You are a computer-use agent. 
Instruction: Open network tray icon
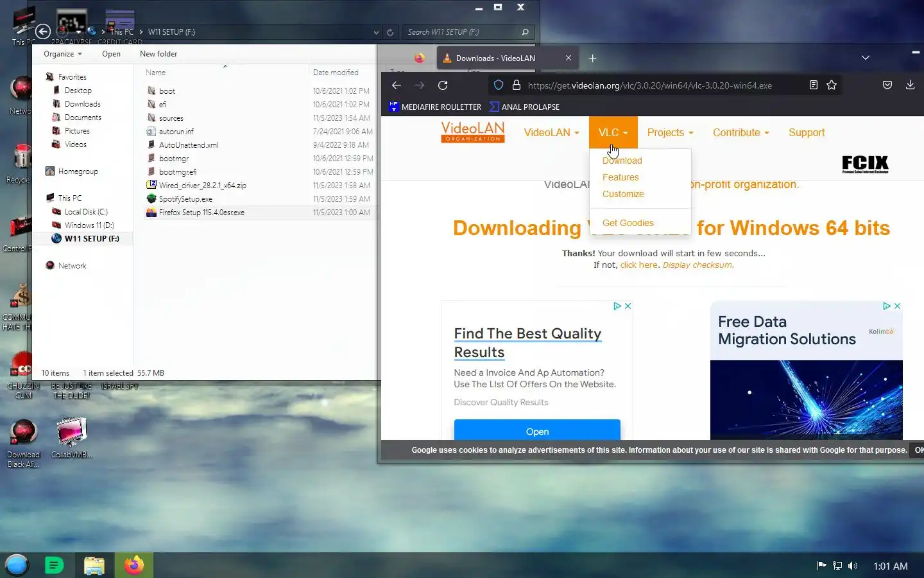(x=837, y=566)
